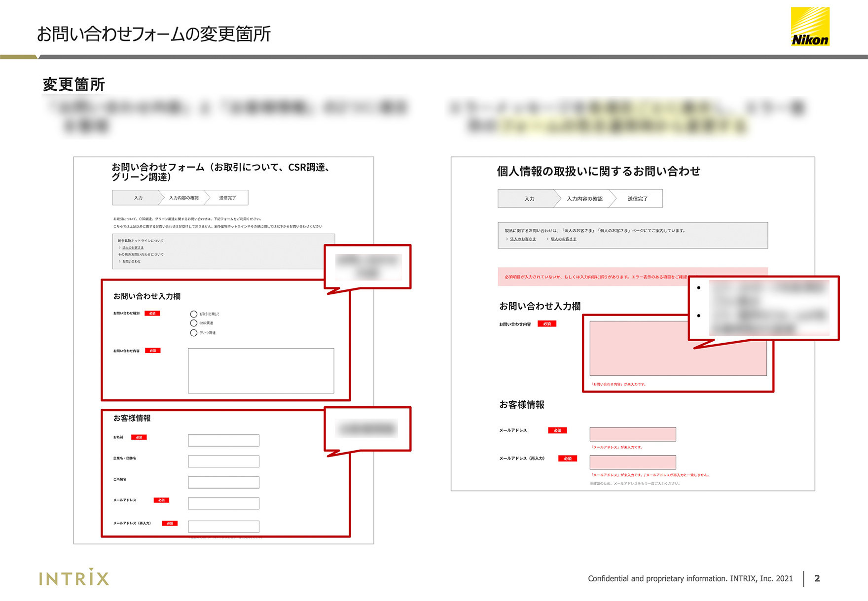Click 必須 badge beside left form メールアドレス（再入力）
The image size is (868, 601).
[x=170, y=523]
